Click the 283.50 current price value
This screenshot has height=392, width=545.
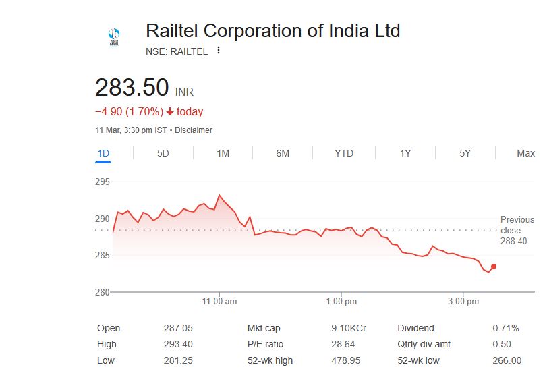point(132,88)
